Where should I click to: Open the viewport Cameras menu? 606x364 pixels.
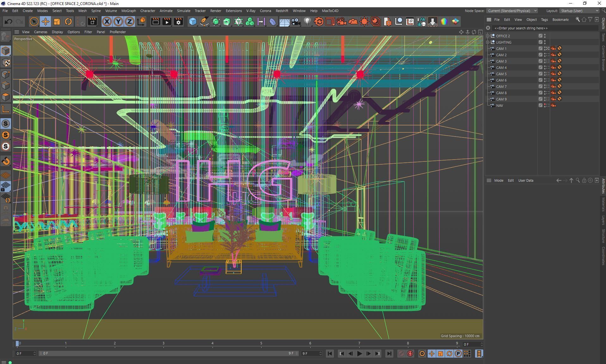pos(40,32)
